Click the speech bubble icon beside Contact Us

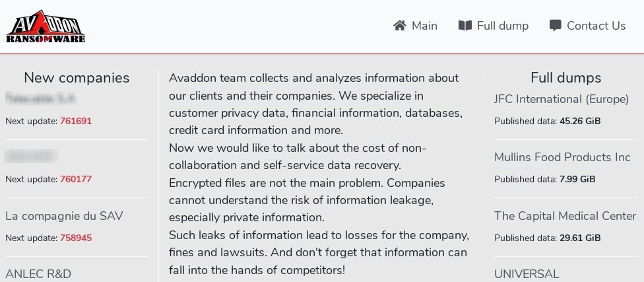point(556,26)
